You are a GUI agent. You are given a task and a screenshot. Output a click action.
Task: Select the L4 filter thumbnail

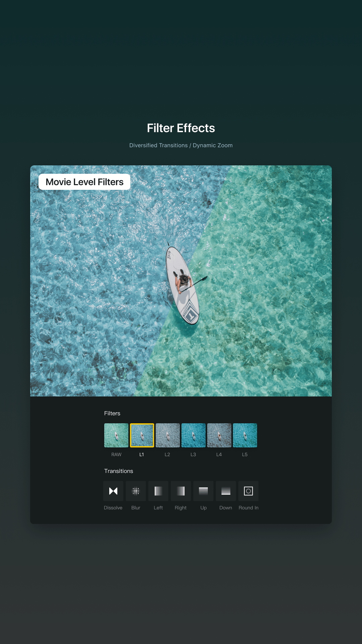pyautogui.click(x=219, y=435)
